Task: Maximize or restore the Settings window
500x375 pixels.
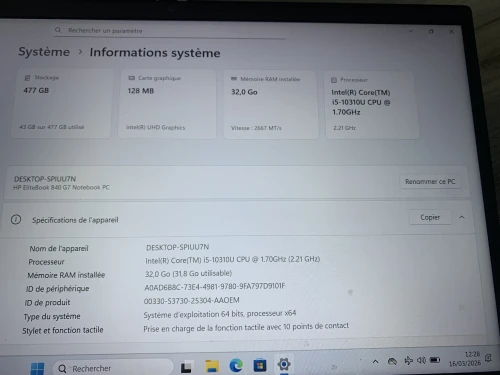Action: (431, 31)
